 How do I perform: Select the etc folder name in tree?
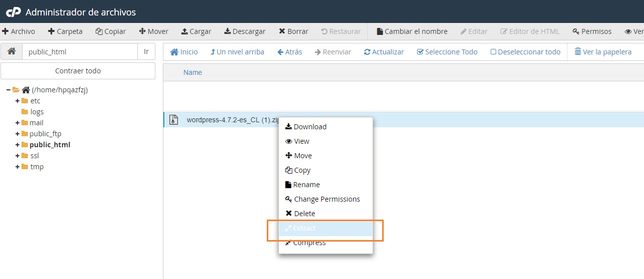[x=35, y=101]
